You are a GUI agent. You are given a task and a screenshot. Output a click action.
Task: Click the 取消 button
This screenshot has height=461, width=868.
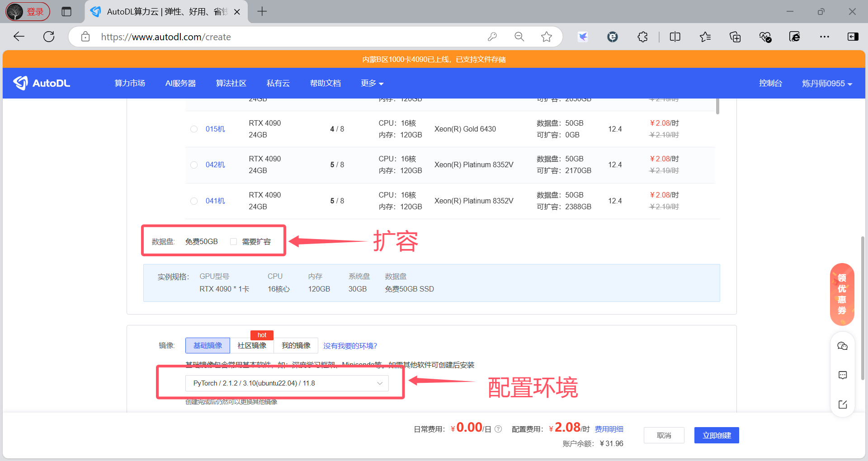tap(664, 435)
